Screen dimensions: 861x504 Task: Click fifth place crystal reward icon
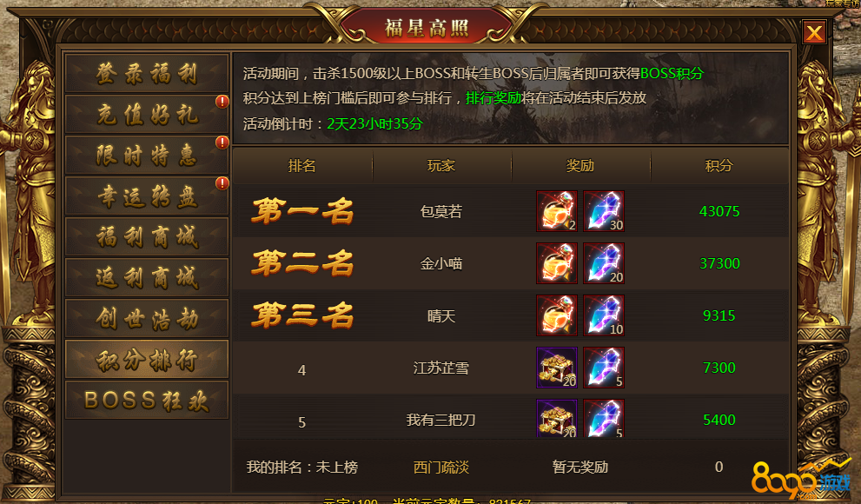[x=604, y=418]
